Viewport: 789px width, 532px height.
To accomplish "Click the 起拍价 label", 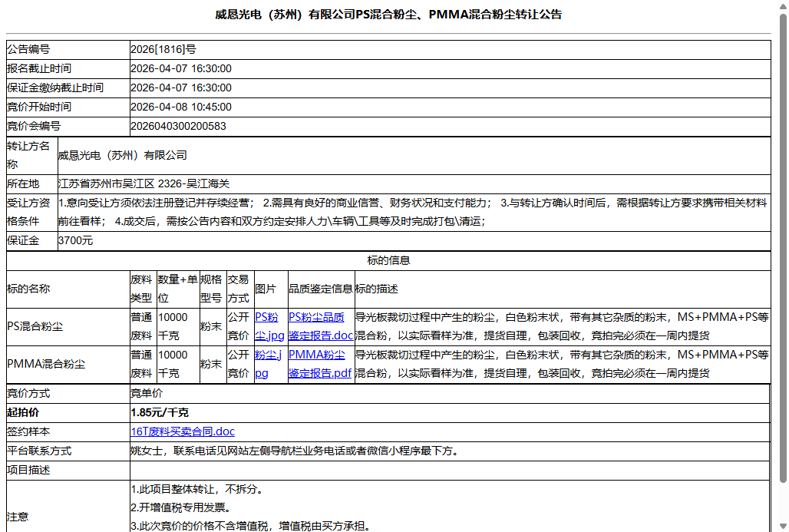I will coord(23,413).
